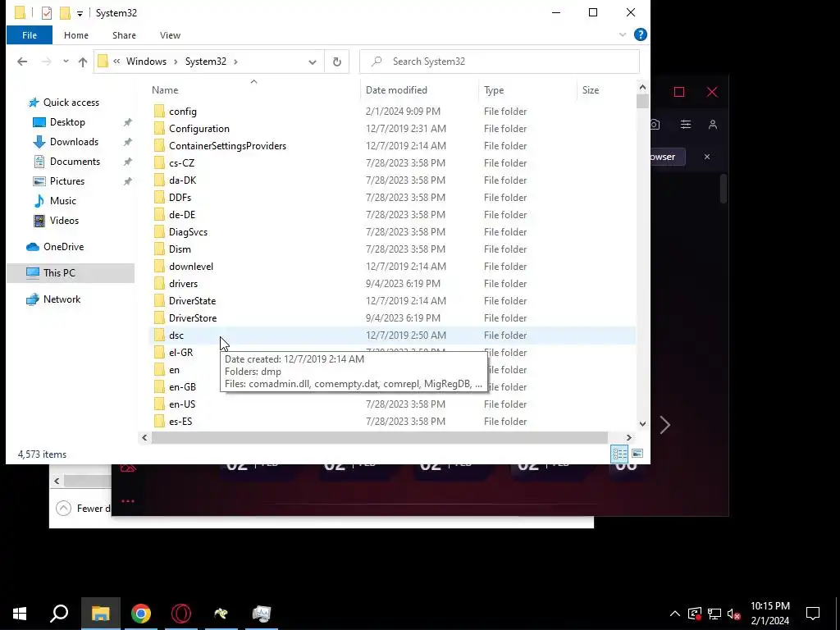840x630 pixels.
Task: Refresh the System32 folder view
Action: click(x=337, y=62)
